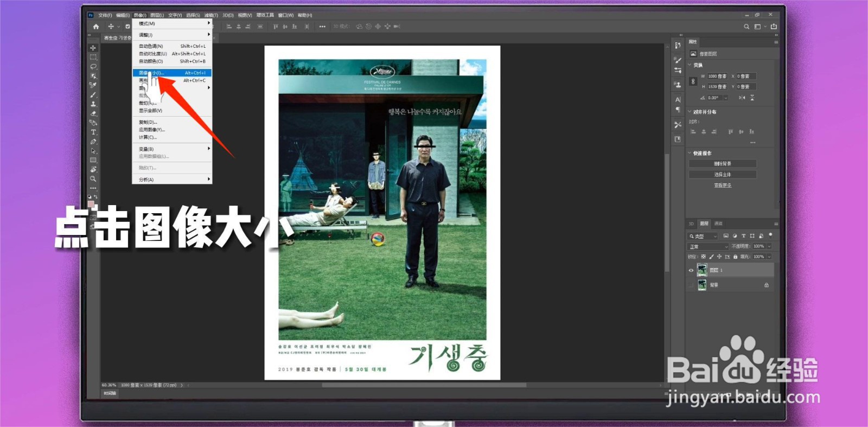Viewport: 868px width, 427px height.
Task: Select the Lasso tool
Action: [x=93, y=66]
